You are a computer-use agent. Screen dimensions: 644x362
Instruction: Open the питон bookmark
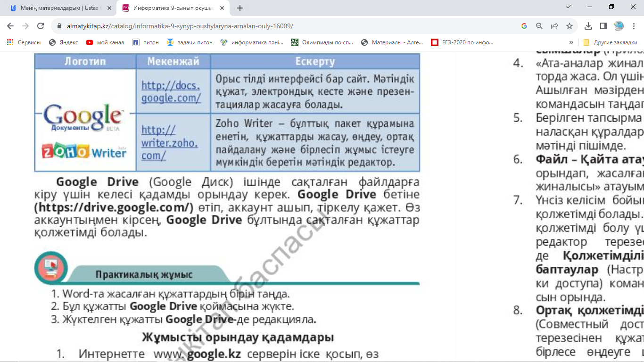[146, 42]
